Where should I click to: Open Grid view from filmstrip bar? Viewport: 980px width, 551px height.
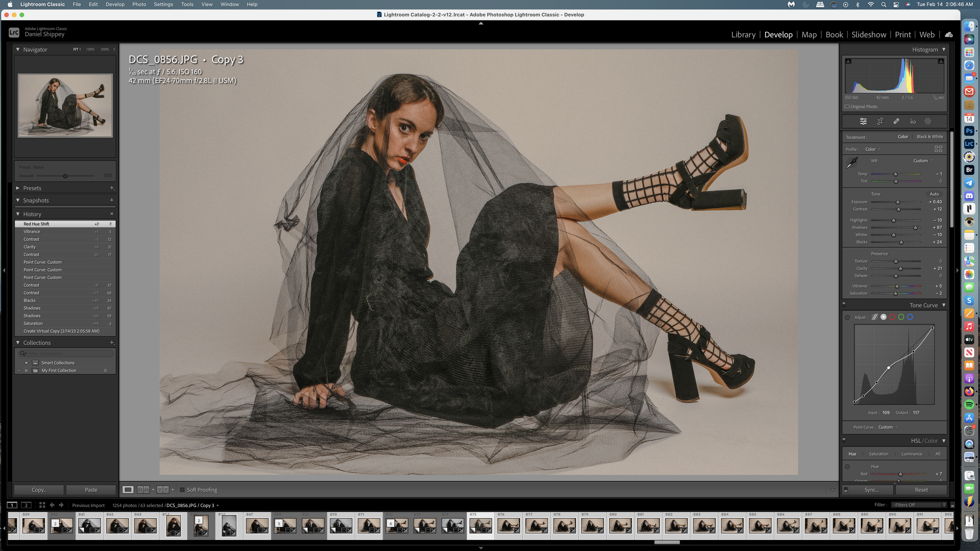[42, 506]
